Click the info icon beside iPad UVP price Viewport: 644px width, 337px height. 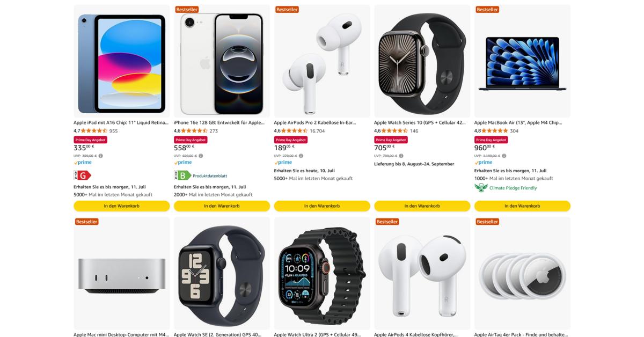click(100, 156)
